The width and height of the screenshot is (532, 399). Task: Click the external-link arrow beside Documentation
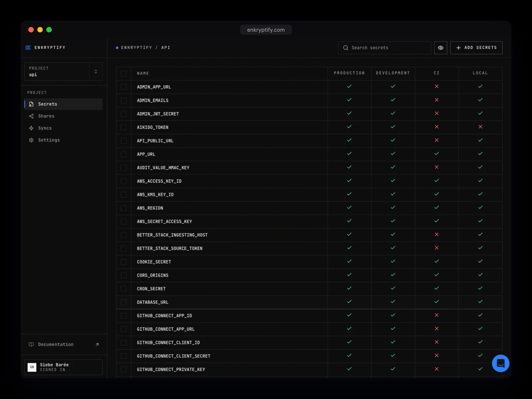97,344
